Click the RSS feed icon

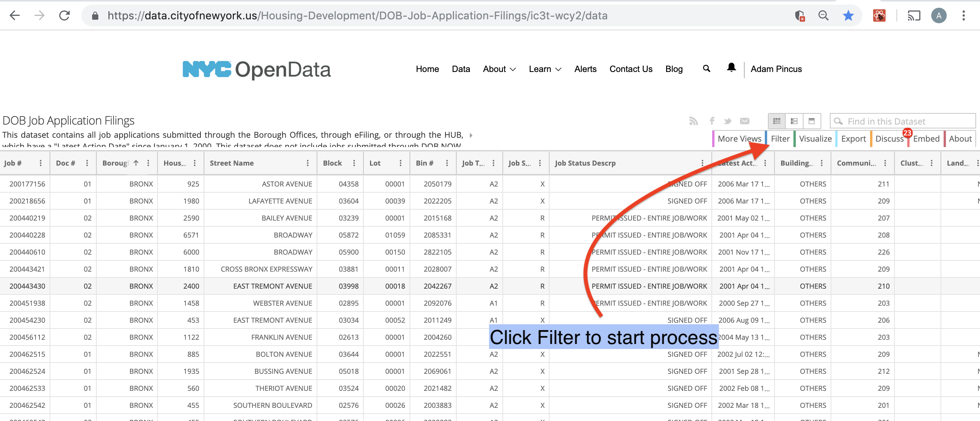click(694, 122)
